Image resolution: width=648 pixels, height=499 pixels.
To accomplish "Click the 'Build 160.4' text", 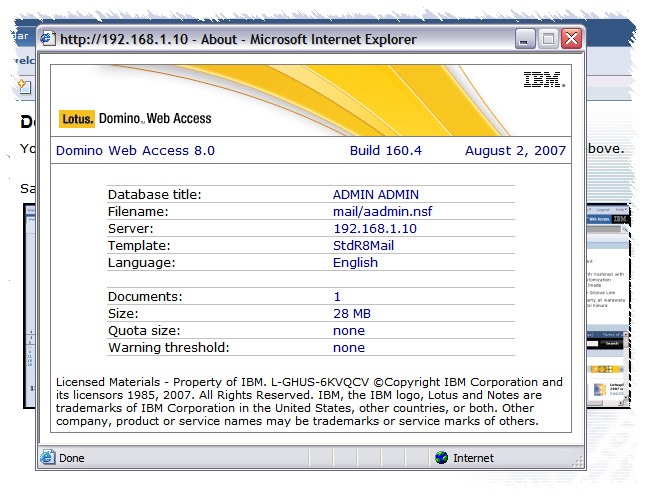I will [386, 150].
